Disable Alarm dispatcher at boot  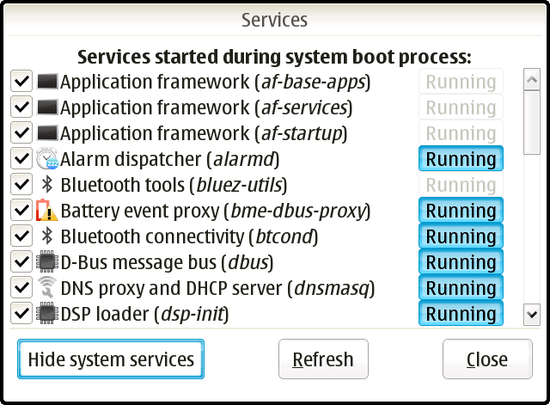[x=21, y=159]
